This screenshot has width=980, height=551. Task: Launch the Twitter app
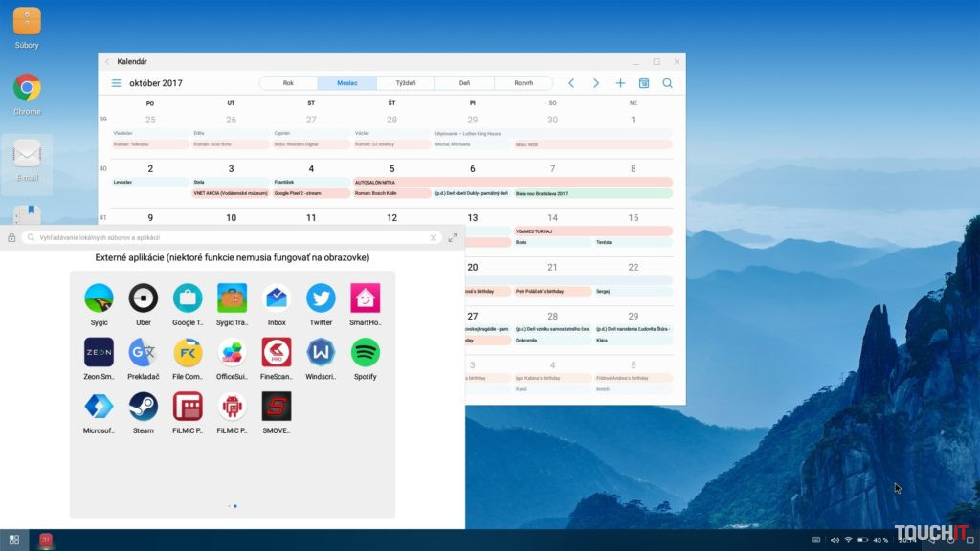[x=321, y=298]
